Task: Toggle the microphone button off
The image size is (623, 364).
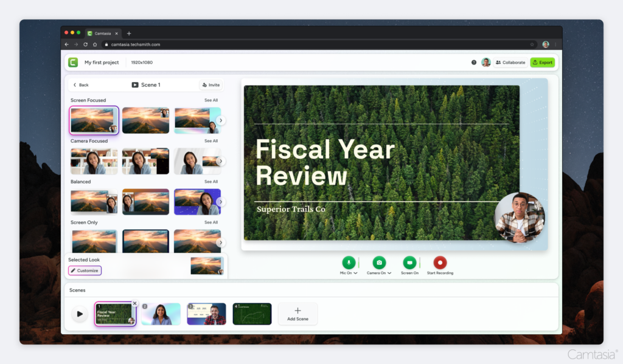Action: (349, 263)
